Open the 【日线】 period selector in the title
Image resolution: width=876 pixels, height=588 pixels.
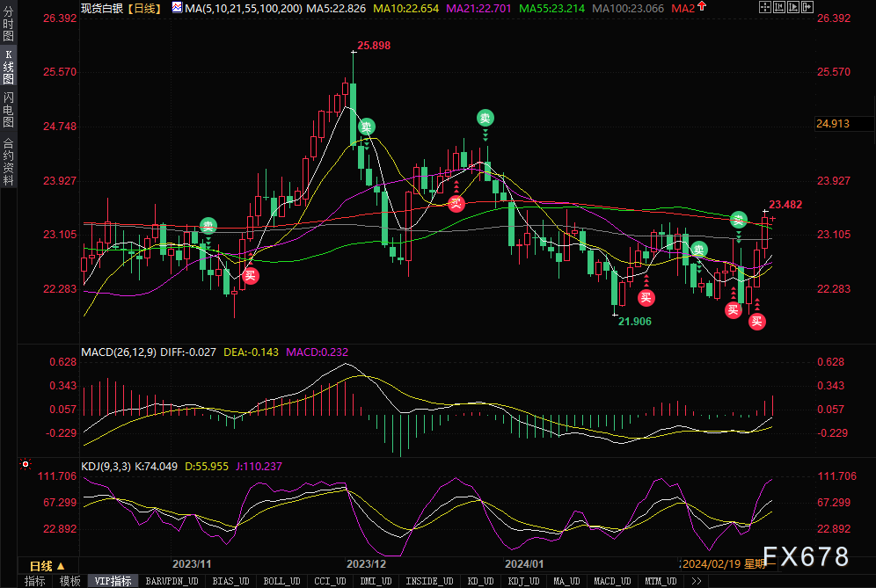(142, 8)
